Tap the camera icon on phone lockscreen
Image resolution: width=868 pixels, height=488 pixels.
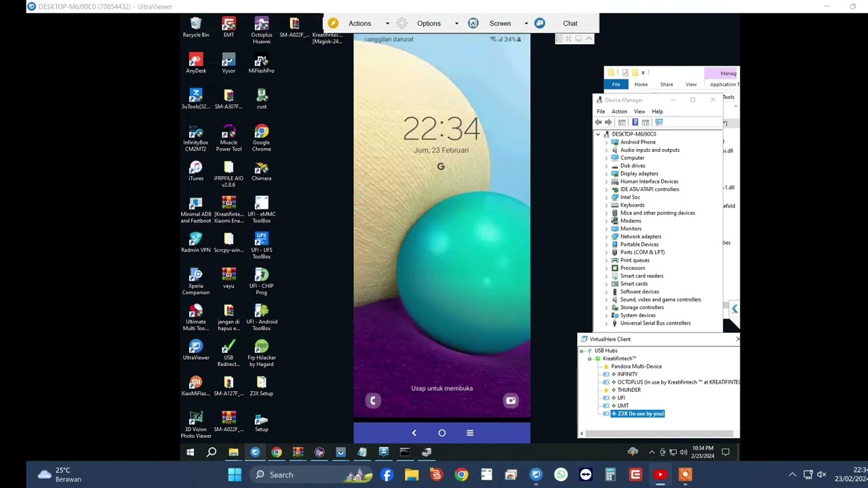click(511, 401)
